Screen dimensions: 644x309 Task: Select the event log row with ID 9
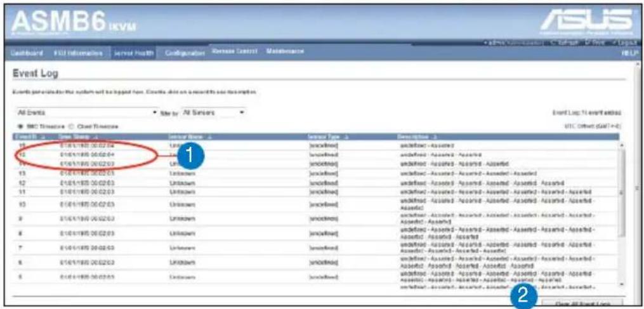[315, 219]
